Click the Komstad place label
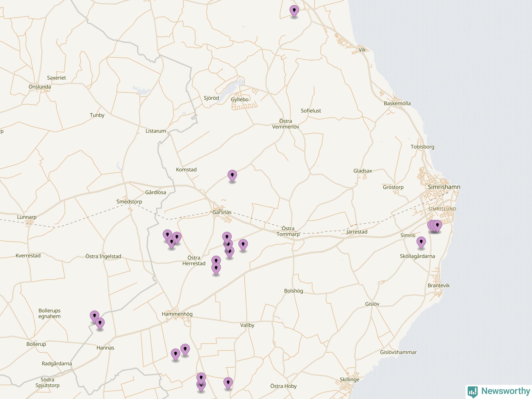The width and height of the screenshot is (532, 399). 186,170
